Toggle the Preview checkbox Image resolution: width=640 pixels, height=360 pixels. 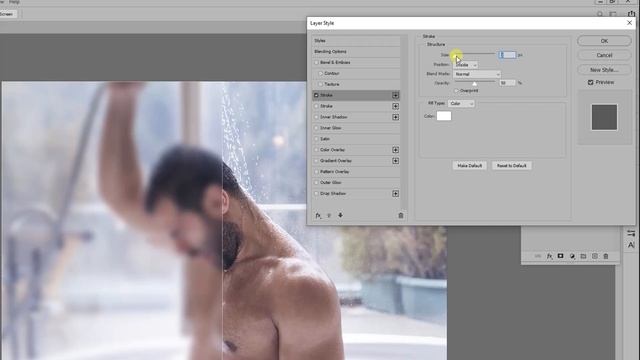click(590, 82)
